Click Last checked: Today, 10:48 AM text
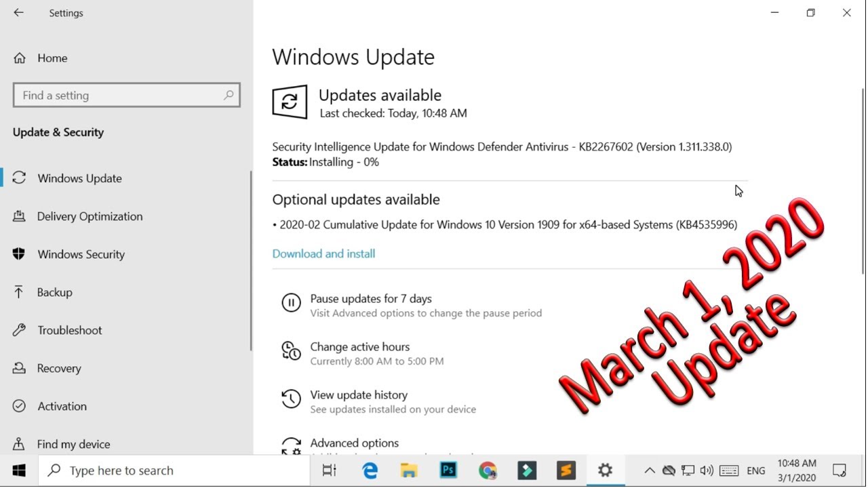Screen dimensions: 868x488 click(393, 113)
